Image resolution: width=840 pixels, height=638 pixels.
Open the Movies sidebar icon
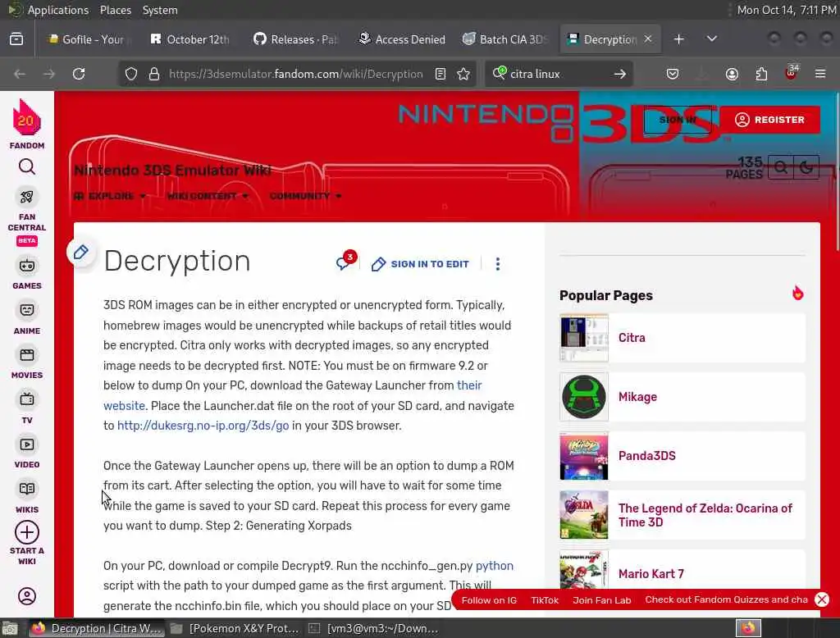coord(27,355)
